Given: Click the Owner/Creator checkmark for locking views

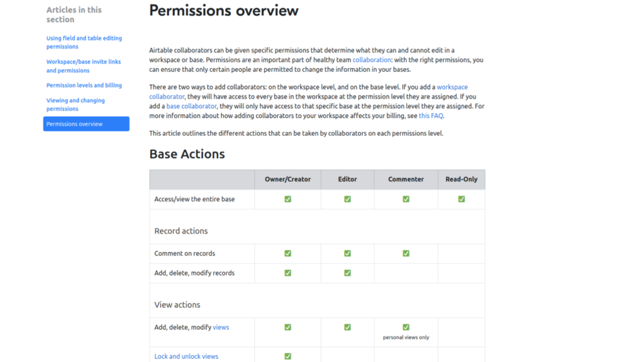Looking at the screenshot, I should 287,356.
